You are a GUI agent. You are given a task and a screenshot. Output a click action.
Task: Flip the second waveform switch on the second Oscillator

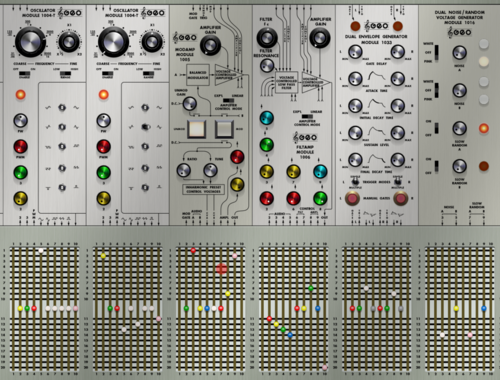tap(145, 127)
